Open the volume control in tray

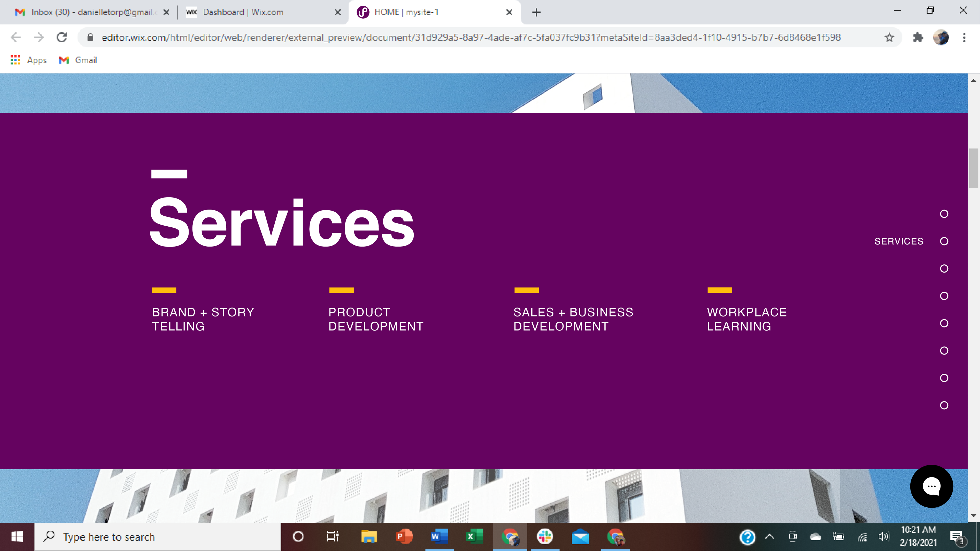click(883, 536)
